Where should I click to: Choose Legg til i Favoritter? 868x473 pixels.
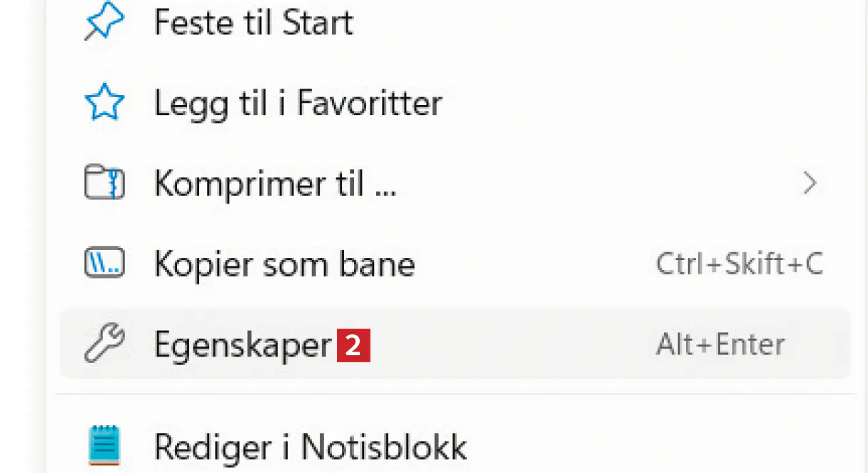tap(298, 104)
